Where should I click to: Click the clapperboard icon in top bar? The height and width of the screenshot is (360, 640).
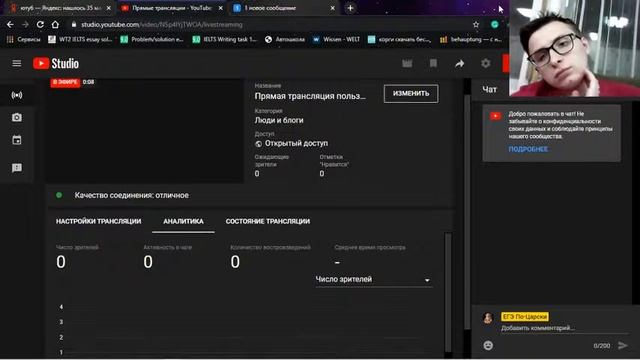tap(407, 63)
